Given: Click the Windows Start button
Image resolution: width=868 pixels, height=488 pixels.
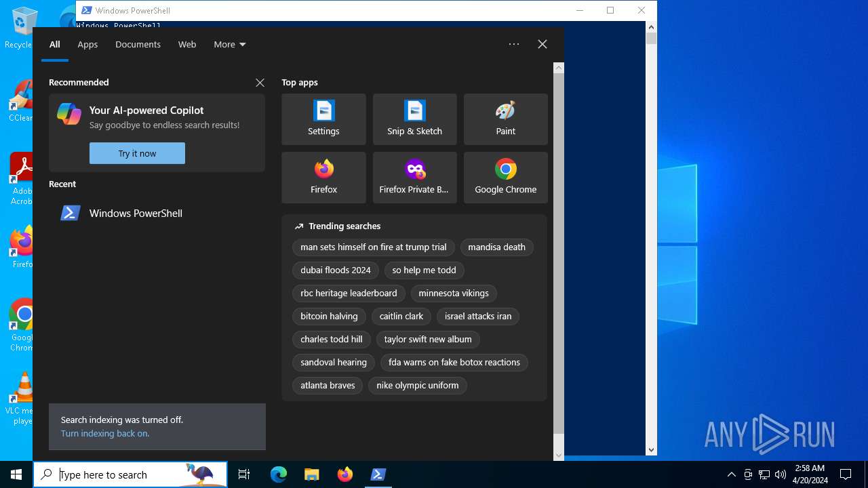Looking at the screenshot, I should click(x=16, y=474).
